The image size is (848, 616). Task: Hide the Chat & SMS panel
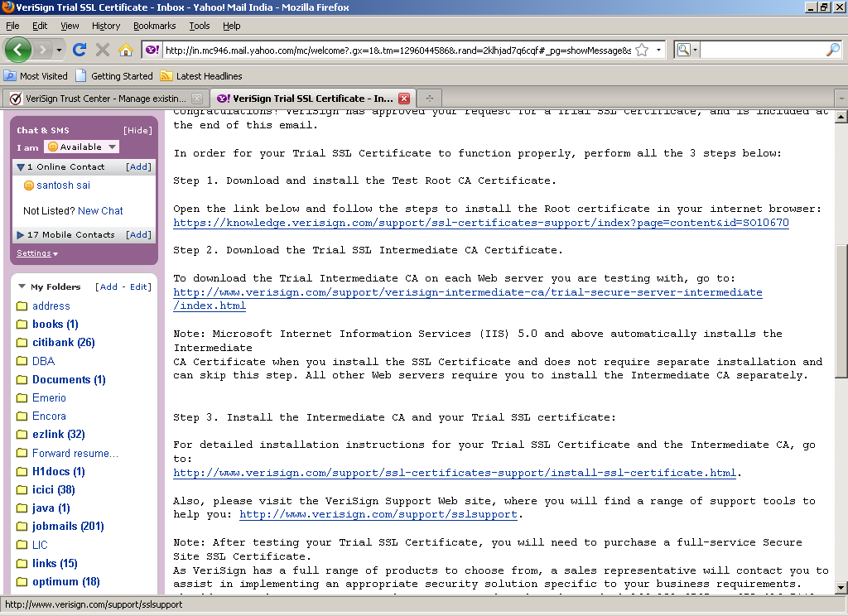pyautogui.click(x=138, y=130)
